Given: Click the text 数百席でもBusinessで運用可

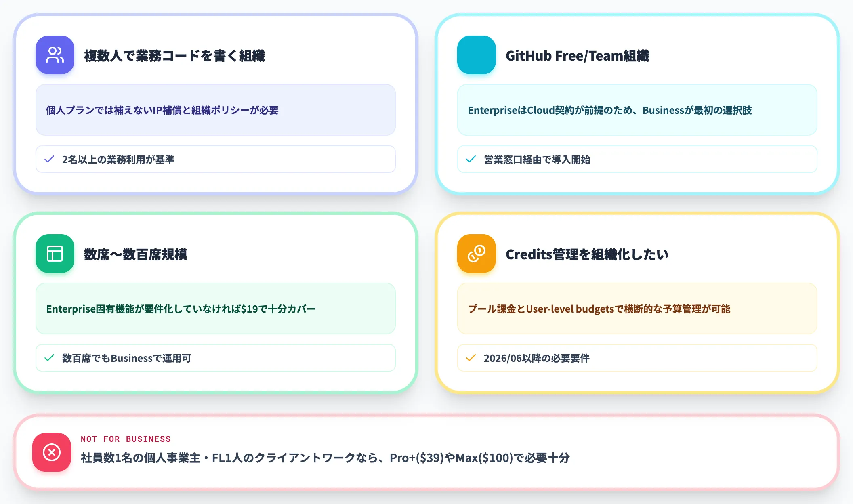Looking at the screenshot, I should pyautogui.click(x=127, y=358).
